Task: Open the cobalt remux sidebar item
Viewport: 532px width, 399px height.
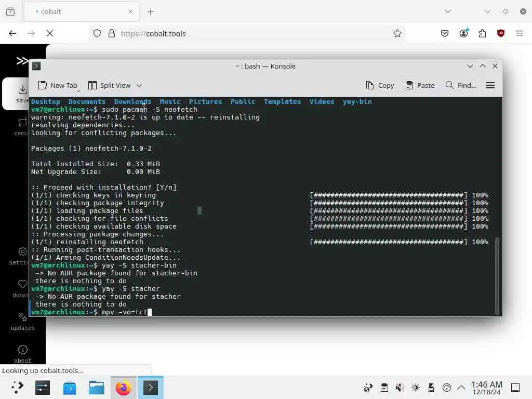Action: (21, 127)
